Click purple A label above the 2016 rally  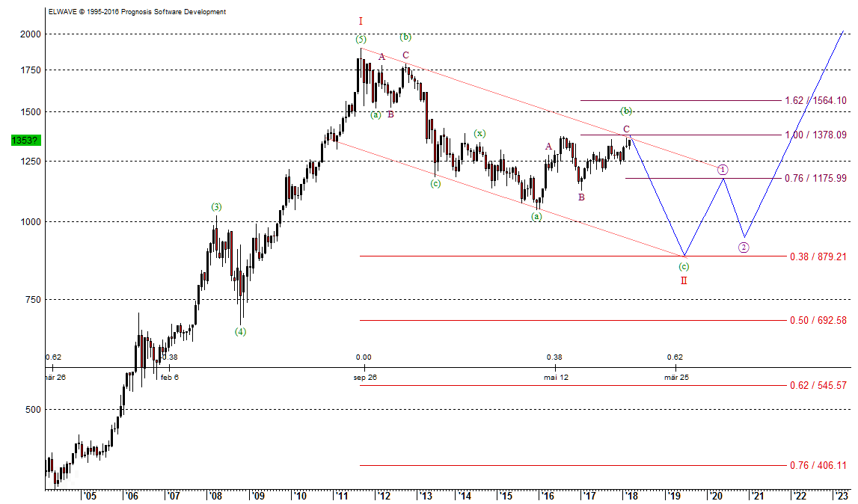pyautogui.click(x=548, y=146)
